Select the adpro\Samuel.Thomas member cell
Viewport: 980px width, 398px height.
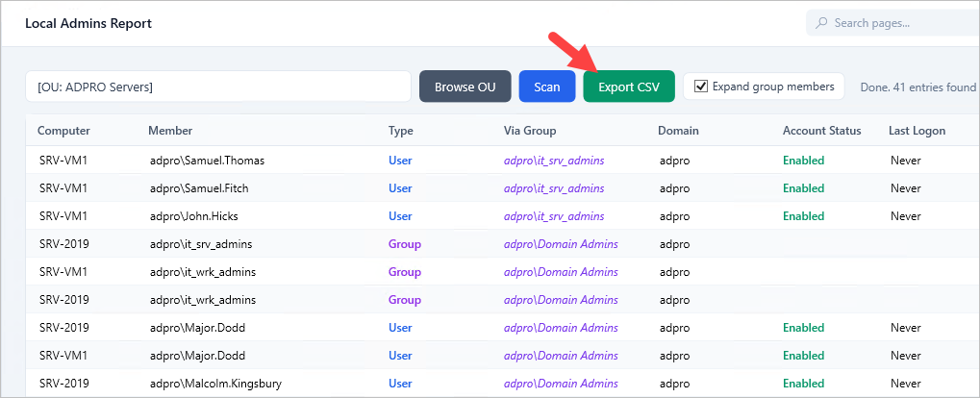(x=208, y=161)
